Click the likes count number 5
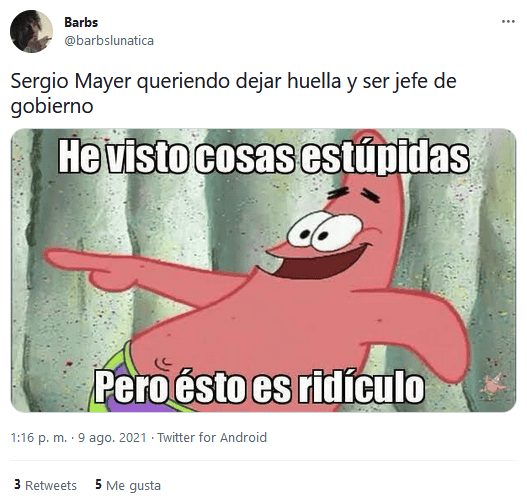 98,485
